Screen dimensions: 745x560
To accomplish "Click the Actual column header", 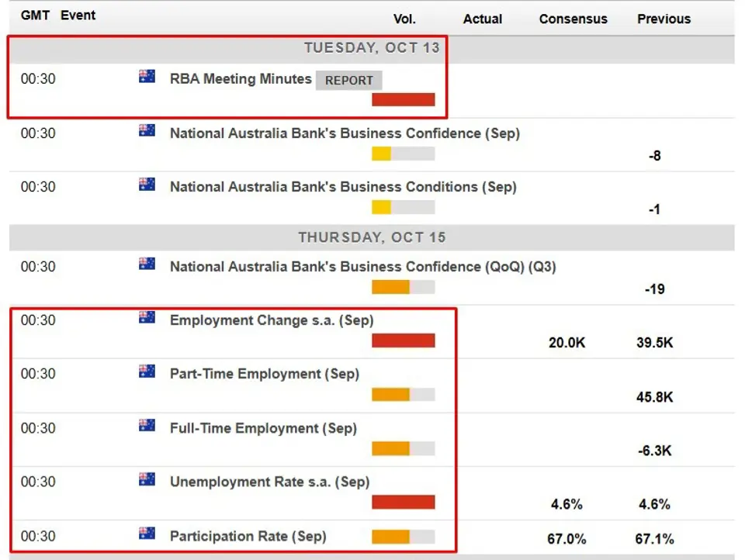I will pos(482,19).
